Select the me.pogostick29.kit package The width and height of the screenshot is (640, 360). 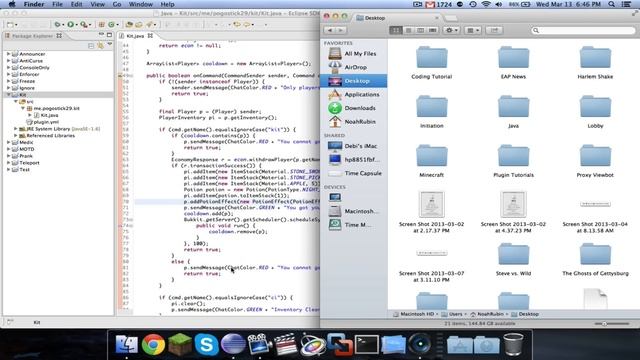point(56,108)
